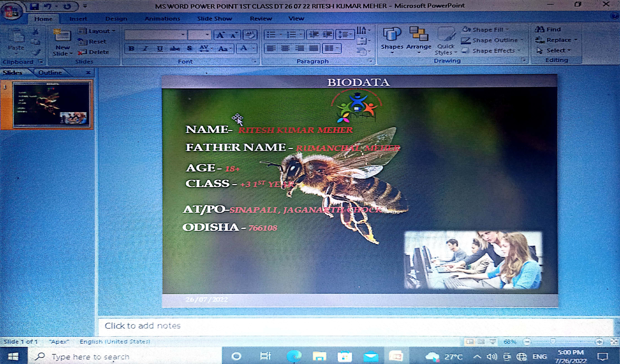Adjust the zoom slider handle
Viewport: 620px width, 364px height.
(x=553, y=341)
